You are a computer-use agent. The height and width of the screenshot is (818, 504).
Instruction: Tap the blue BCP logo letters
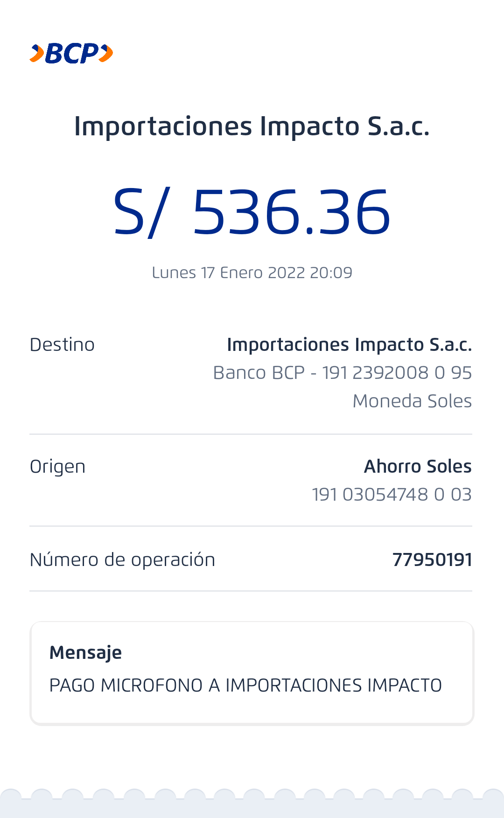(71, 53)
